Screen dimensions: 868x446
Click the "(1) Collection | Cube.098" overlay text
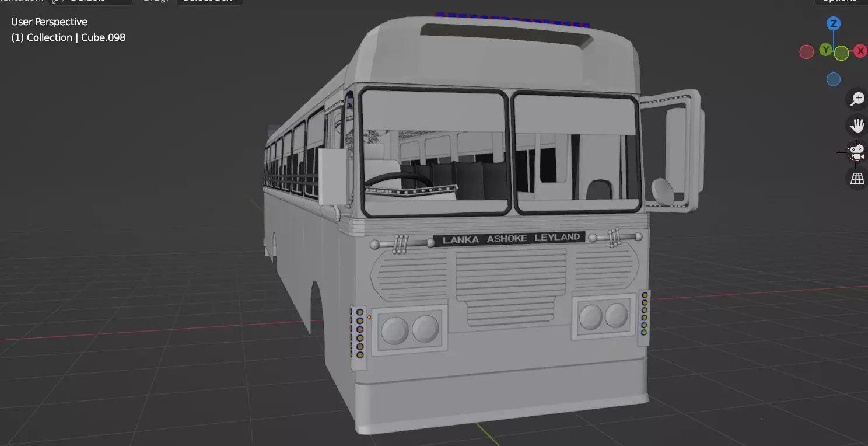[x=68, y=37]
